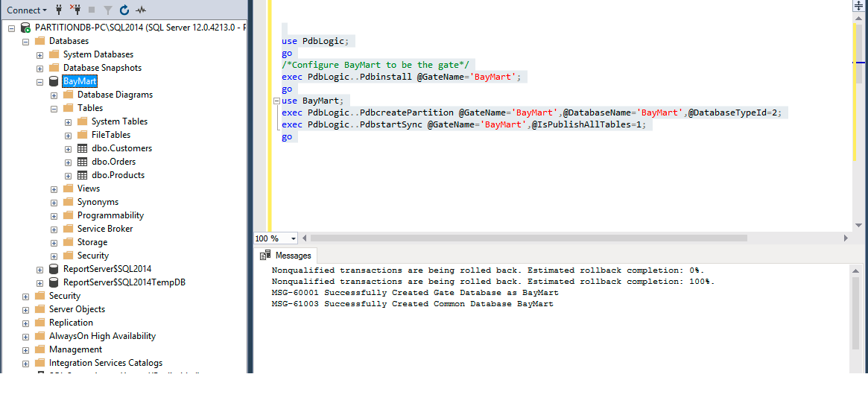The width and height of the screenshot is (868, 415).
Task: Expand the Synonyms folder
Action: 54,202
